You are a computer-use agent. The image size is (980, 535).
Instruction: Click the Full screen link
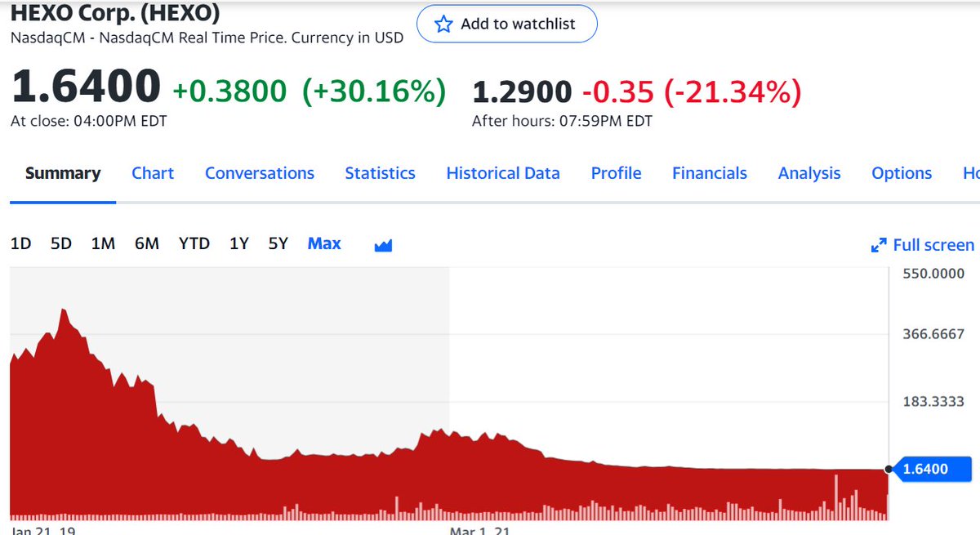(933, 245)
